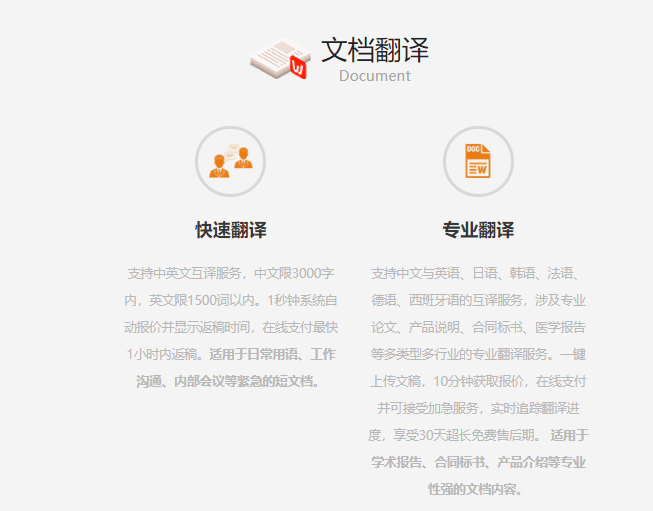Click text "性强的文档内容。"

click(475, 489)
